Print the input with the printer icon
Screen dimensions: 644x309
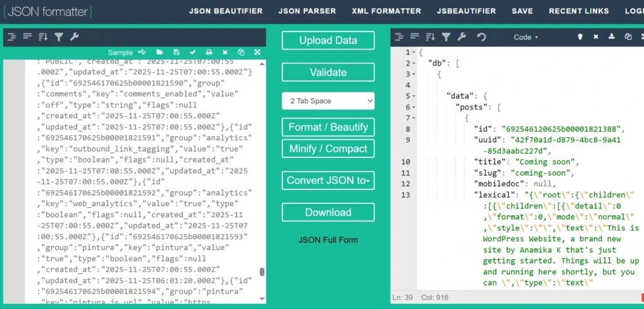pos(209,52)
